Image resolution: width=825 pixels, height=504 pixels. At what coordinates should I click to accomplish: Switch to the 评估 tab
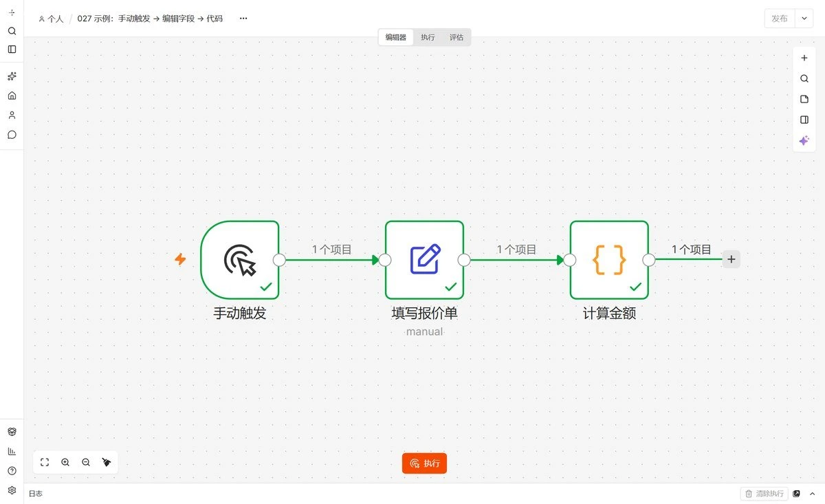tap(456, 37)
